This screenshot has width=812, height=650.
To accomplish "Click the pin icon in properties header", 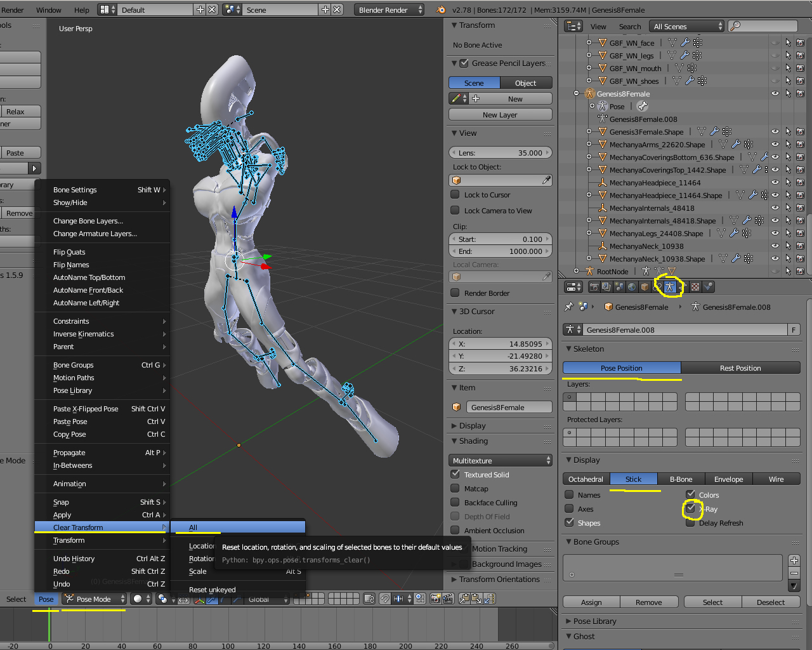I will [569, 307].
